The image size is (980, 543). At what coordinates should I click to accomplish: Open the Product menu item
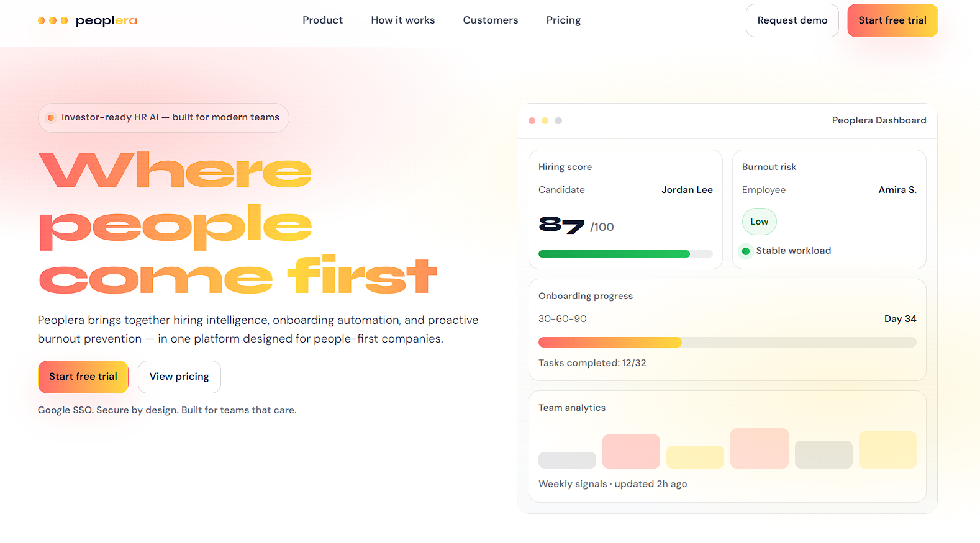[x=322, y=20]
